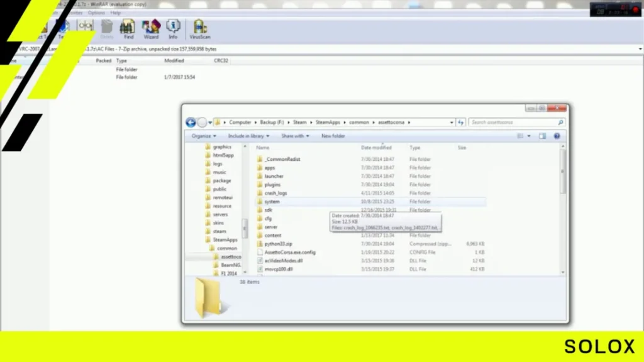
Task: Sort files by the Name column header
Action: coord(263,148)
